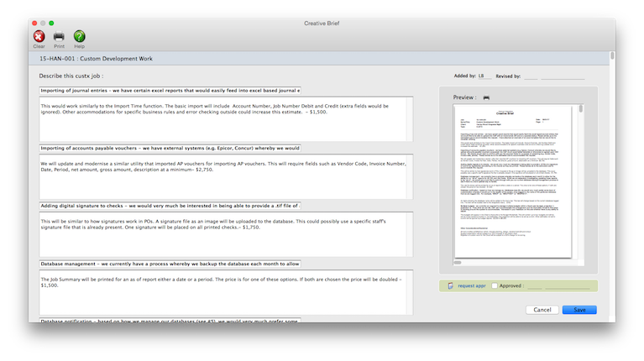This screenshot has height=361, width=644.
Task: Open Help with the green question icon
Action: (x=80, y=36)
